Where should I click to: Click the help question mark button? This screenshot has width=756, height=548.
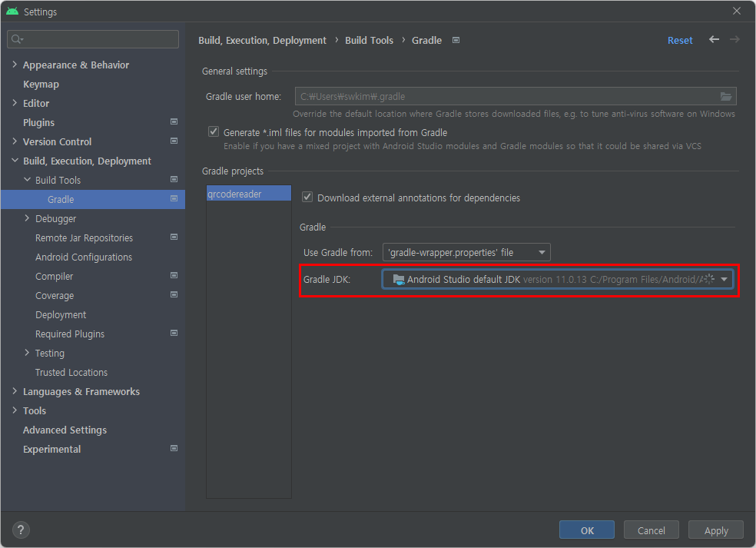pos(21,530)
